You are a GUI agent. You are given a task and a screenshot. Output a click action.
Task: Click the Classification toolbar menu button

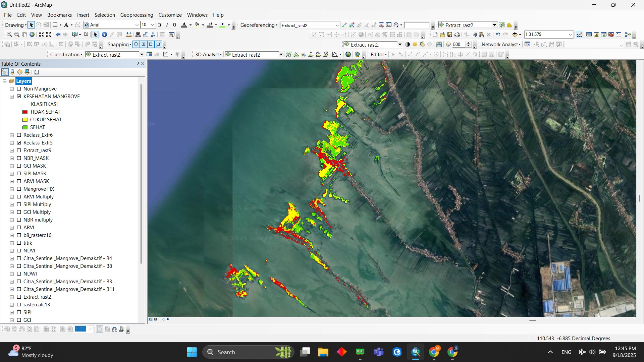66,55
